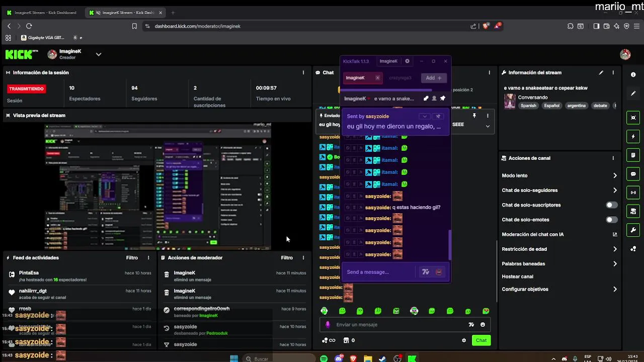Reload the page
Screen dimensions: 644x362
click(x=29, y=26)
